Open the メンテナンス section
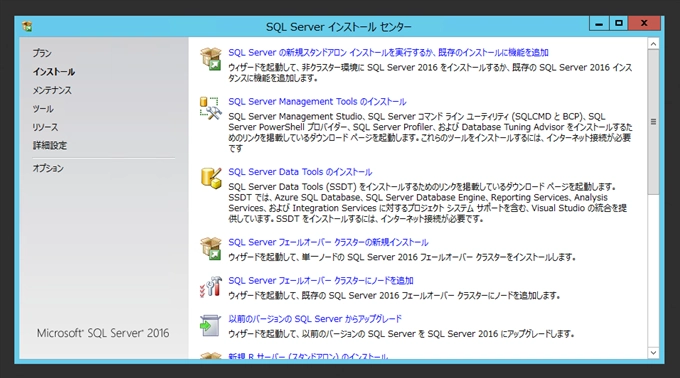Viewport: 680px width, 378px height. pyautogui.click(x=52, y=90)
